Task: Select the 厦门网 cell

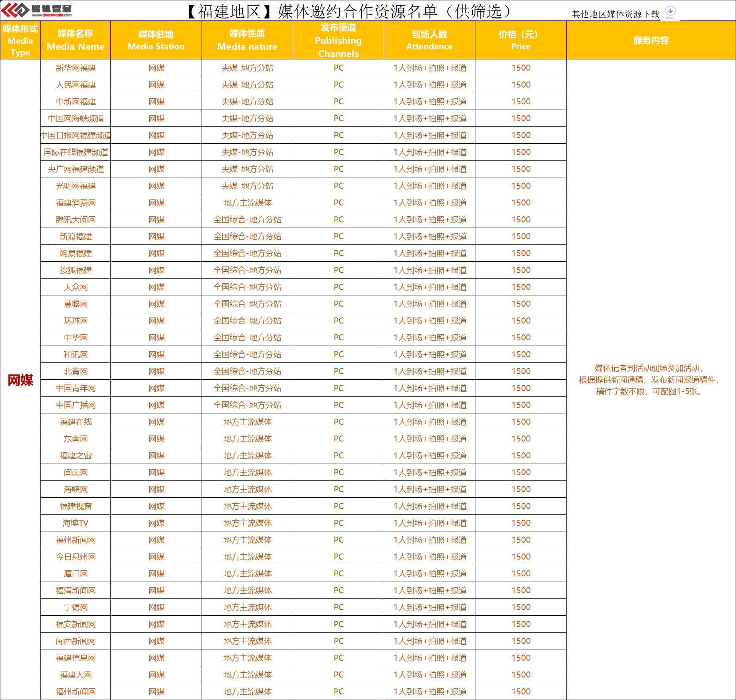Action: pyautogui.click(x=75, y=574)
